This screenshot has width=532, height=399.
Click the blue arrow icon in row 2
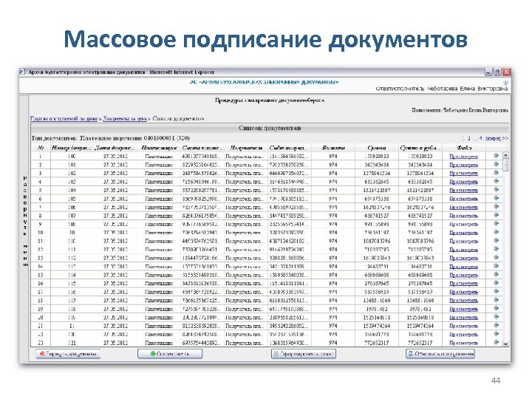[x=496, y=164]
